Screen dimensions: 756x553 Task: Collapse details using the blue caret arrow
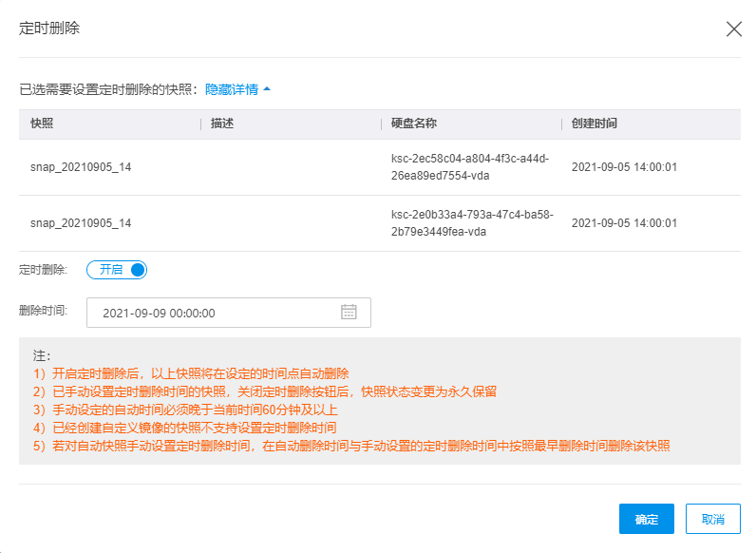coord(267,89)
